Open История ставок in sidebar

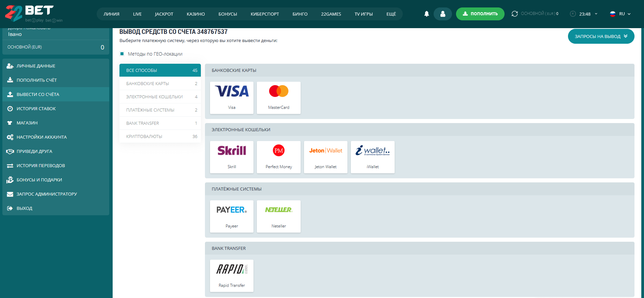point(56,108)
